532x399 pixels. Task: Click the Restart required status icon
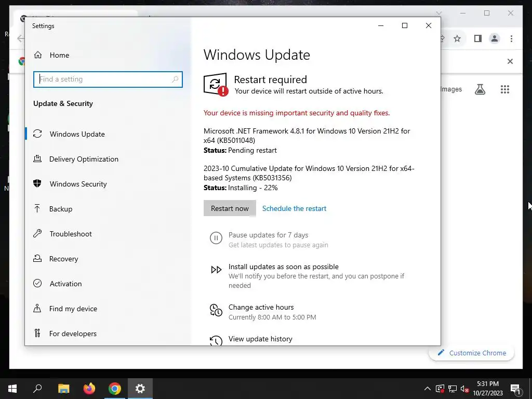[216, 84]
